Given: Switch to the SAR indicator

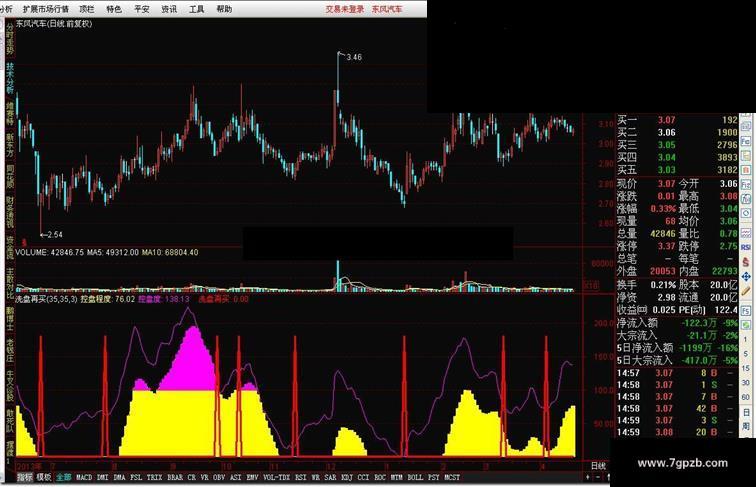Looking at the screenshot, I should tap(330, 477).
